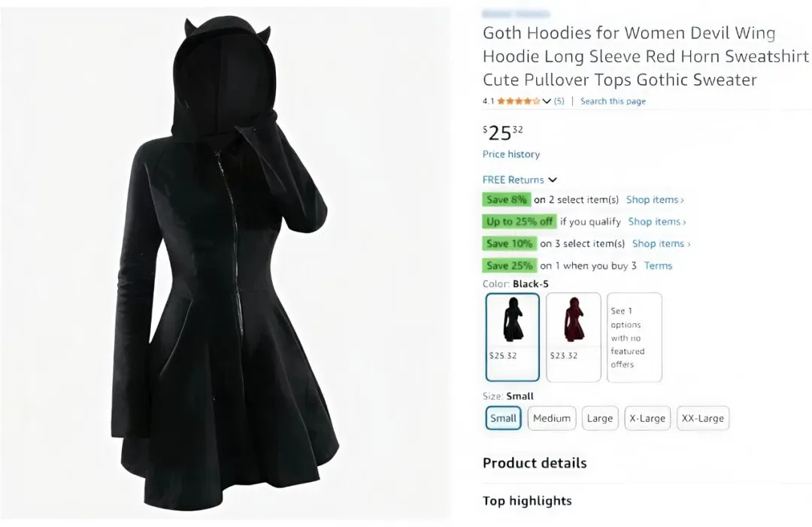Click the star rating icons
Viewport: 812px width, 527px height.
518,101
